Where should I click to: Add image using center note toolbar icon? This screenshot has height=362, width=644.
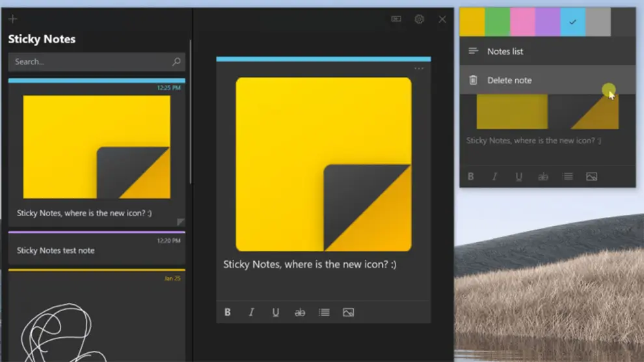click(348, 313)
